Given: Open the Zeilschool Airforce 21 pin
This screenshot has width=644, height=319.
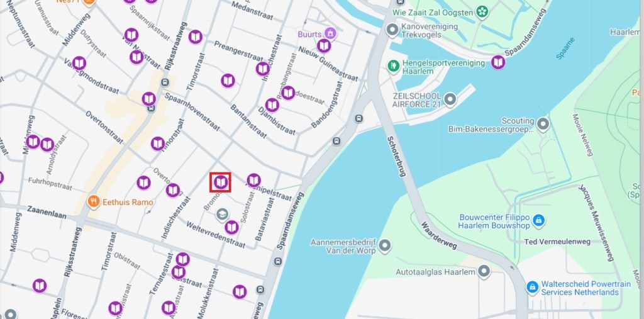Looking at the screenshot, I should coord(450,99).
